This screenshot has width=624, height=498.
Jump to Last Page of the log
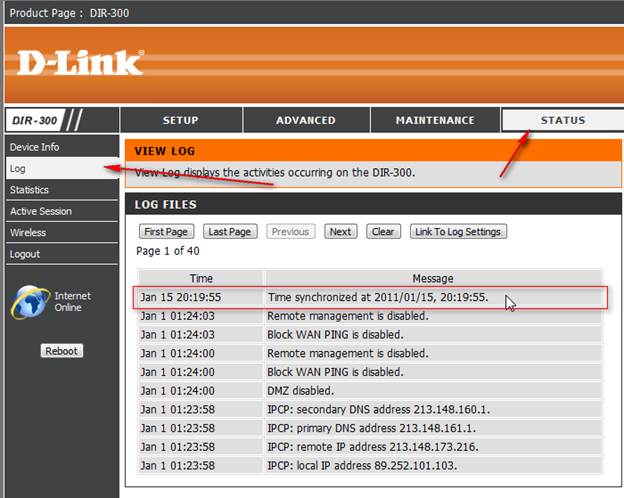coord(230,232)
